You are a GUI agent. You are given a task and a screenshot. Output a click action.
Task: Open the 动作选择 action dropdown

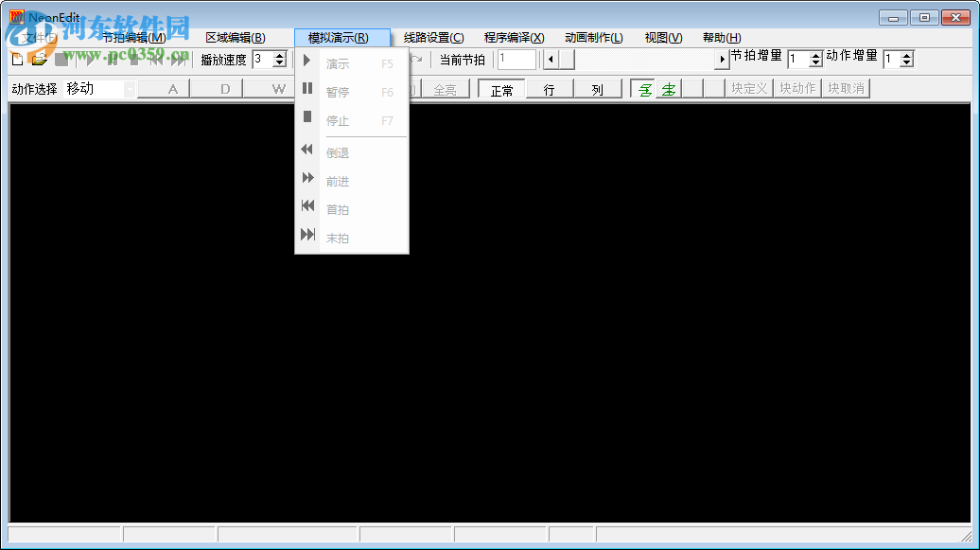[x=130, y=88]
